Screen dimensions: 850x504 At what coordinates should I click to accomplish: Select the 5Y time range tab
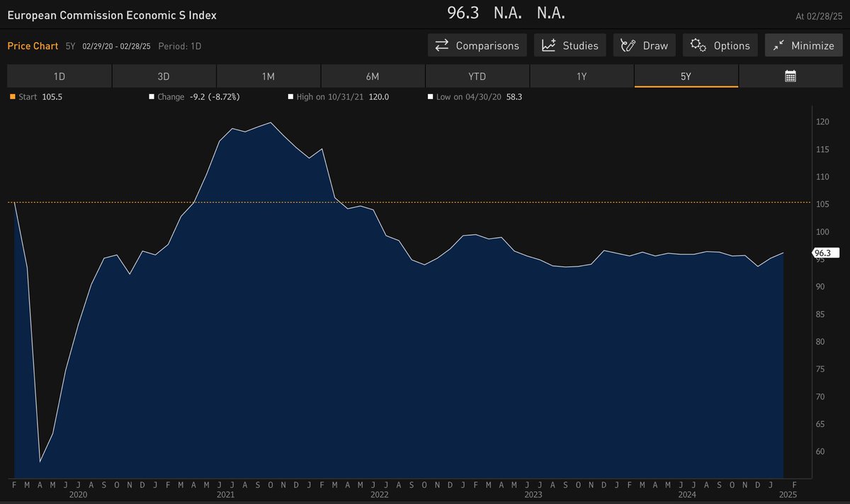coord(686,76)
